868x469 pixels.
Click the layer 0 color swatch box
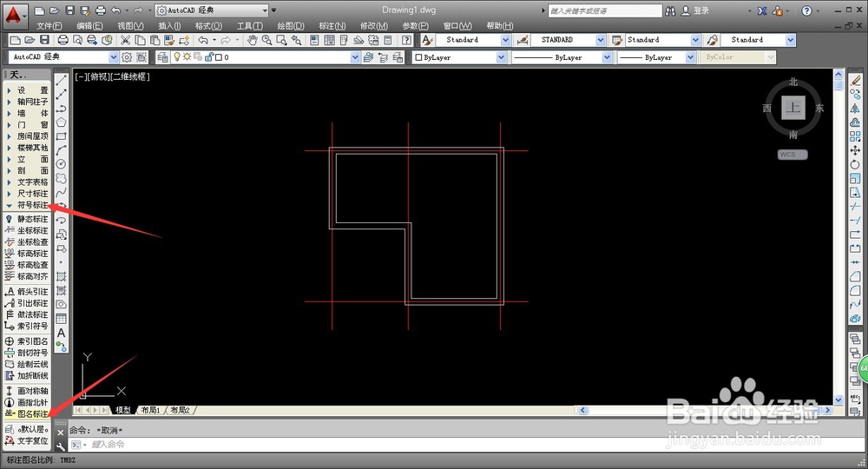click(219, 57)
